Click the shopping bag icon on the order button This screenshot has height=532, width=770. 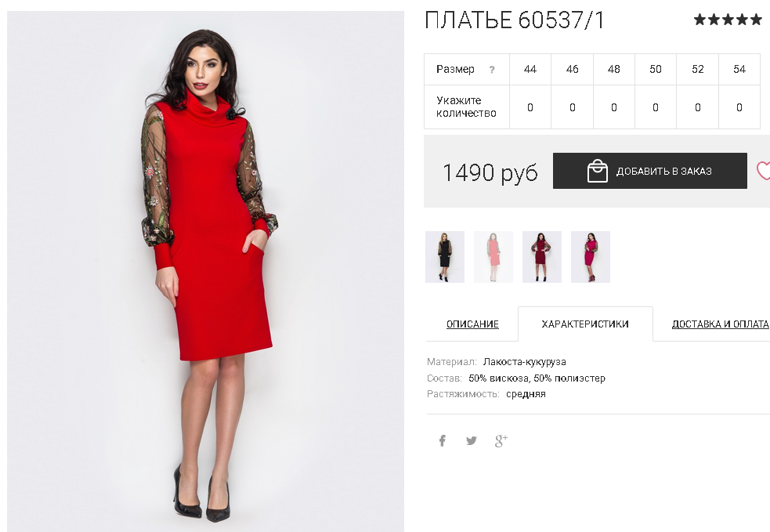pos(597,171)
